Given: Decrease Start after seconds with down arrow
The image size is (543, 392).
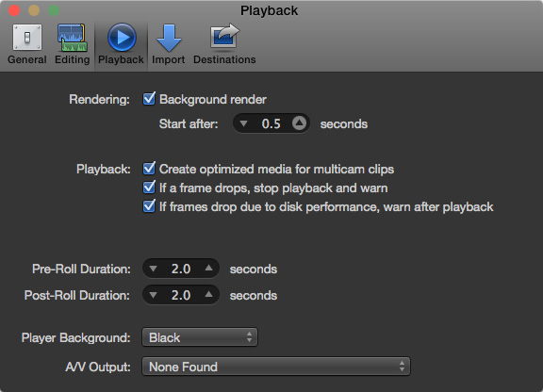Looking at the screenshot, I should click(x=243, y=123).
